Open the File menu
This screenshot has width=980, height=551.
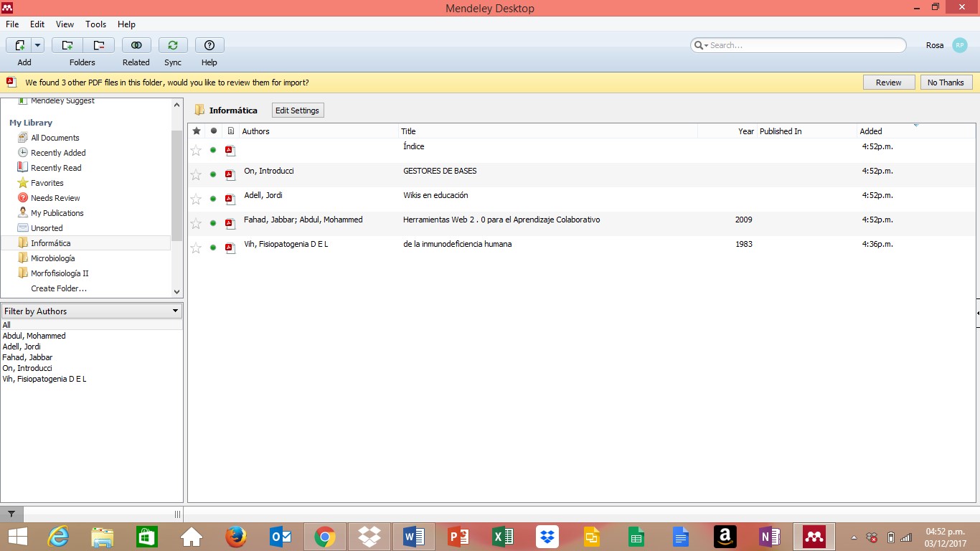click(x=12, y=24)
